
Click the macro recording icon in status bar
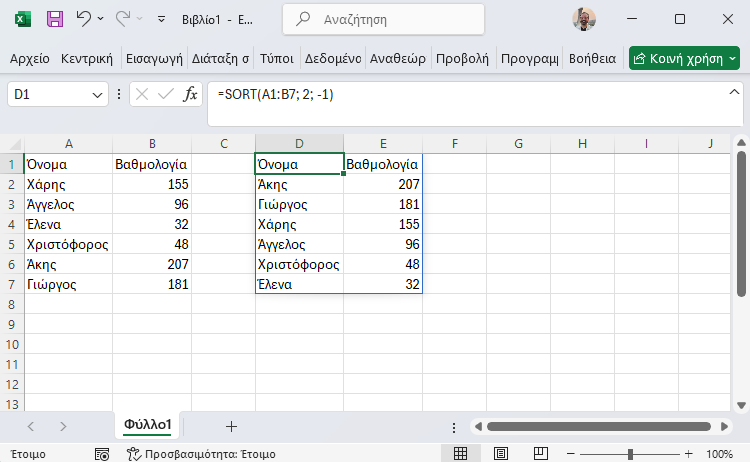coord(102,454)
